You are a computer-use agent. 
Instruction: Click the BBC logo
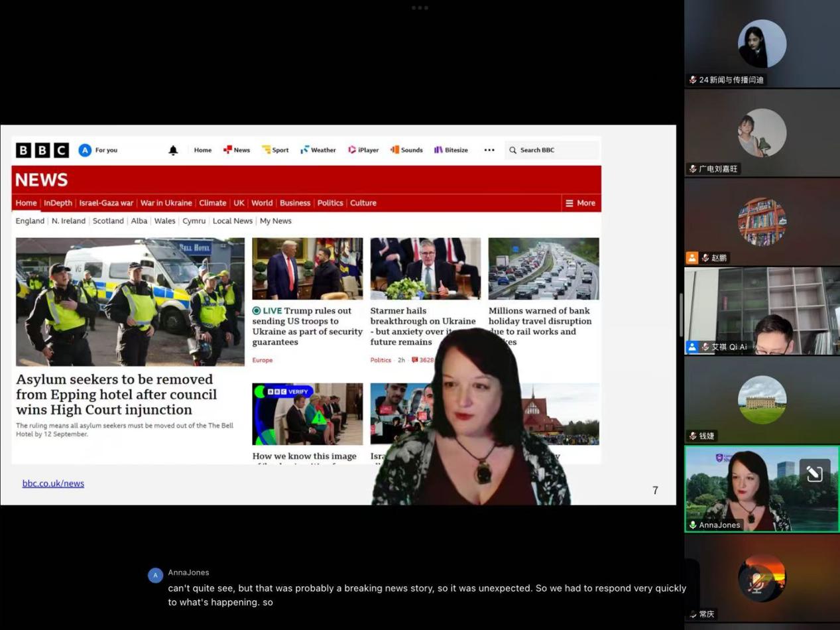(42, 151)
